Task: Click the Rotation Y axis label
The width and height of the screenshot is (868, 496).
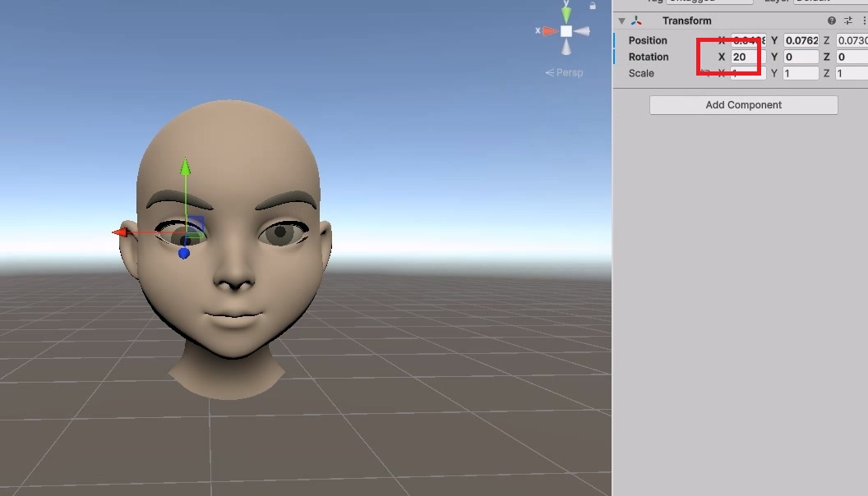Action: pyautogui.click(x=774, y=57)
